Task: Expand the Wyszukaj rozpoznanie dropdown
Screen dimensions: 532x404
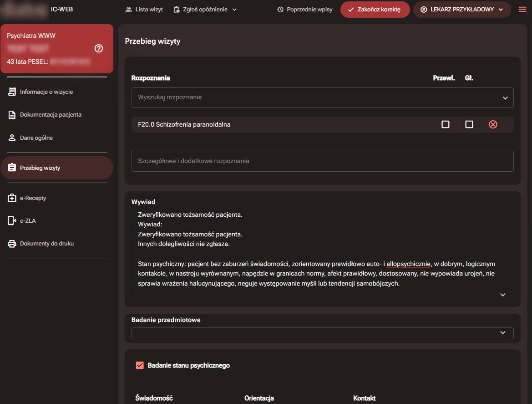Action: 505,98
